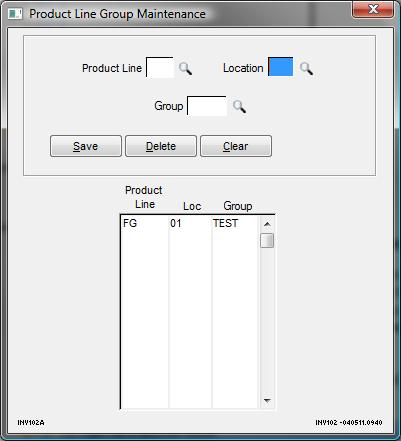401x441 pixels.
Task: Open Product Line lookup magnifier
Action: click(x=185, y=68)
